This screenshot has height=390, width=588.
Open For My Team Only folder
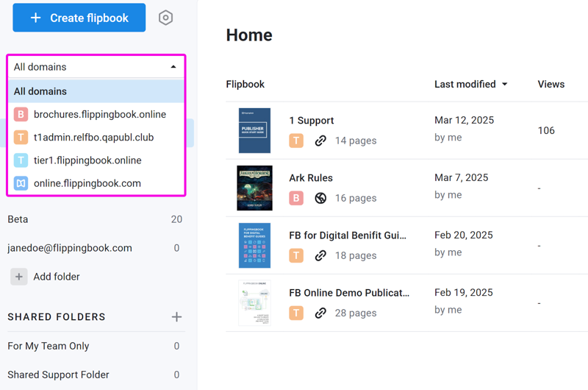click(95, 346)
